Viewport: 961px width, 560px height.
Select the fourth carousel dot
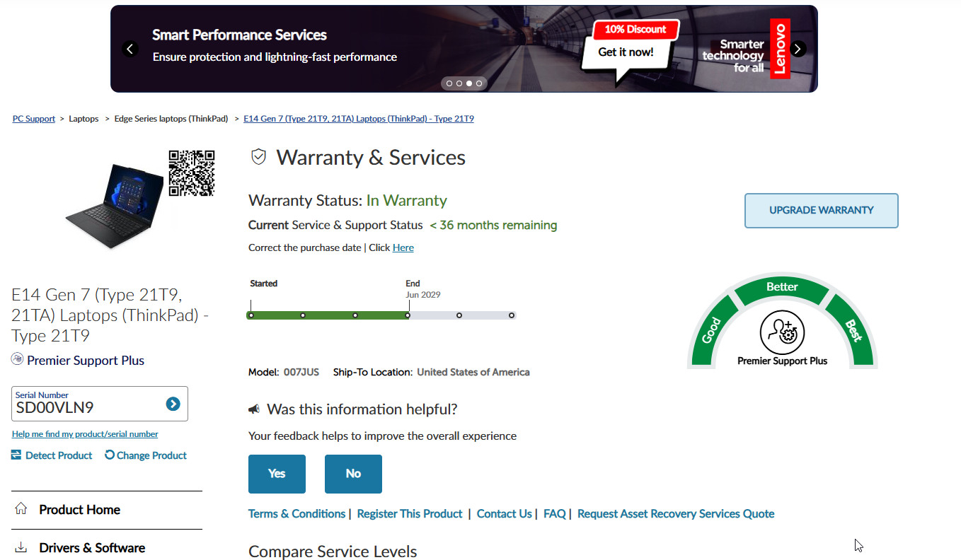pyautogui.click(x=479, y=83)
